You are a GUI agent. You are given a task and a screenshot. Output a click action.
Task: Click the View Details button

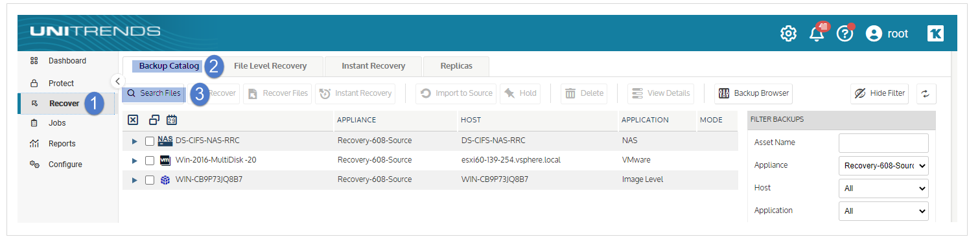click(661, 93)
